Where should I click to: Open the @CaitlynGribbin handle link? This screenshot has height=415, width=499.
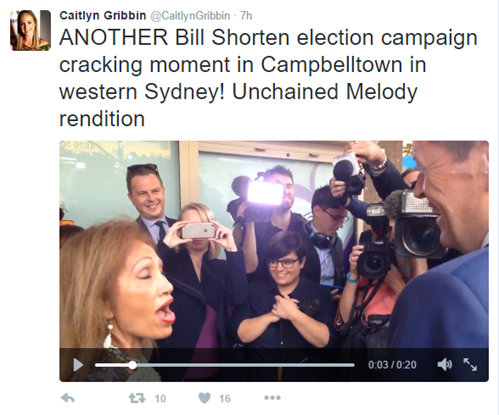click(190, 16)
